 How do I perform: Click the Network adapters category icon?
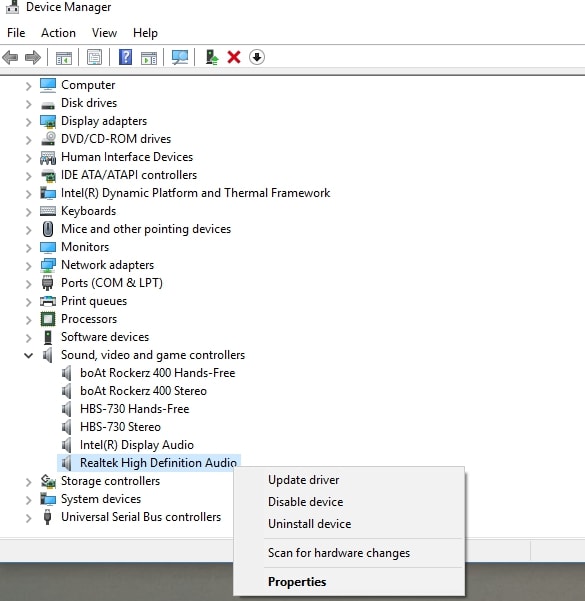pos(48,265)
